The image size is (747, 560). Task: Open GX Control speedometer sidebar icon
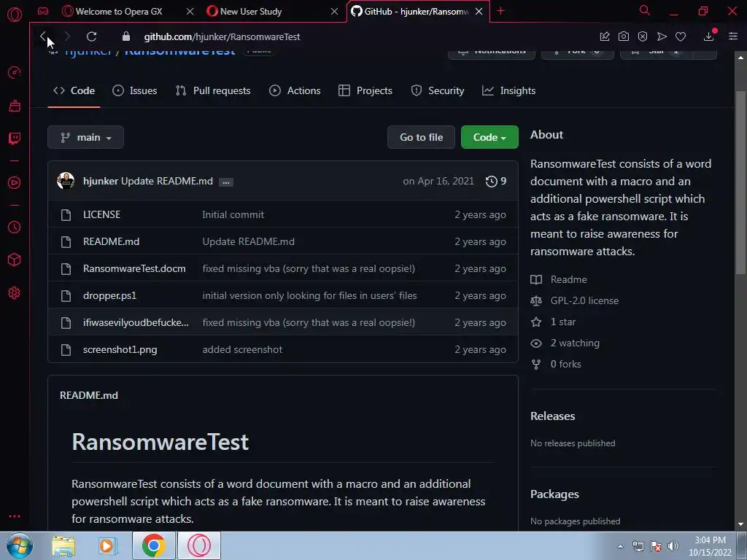point(15,72)
